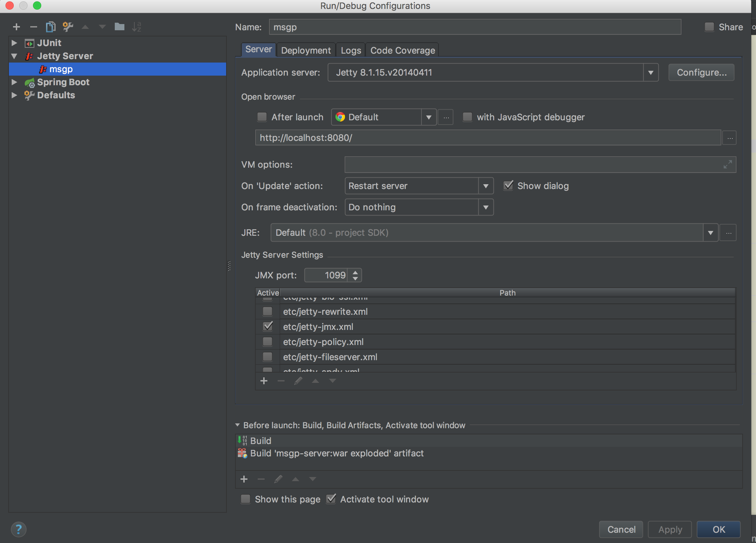The width and height of the screenshot is (756, 543).
Task: Expand the VM options field icon
Action: point(727,165)
